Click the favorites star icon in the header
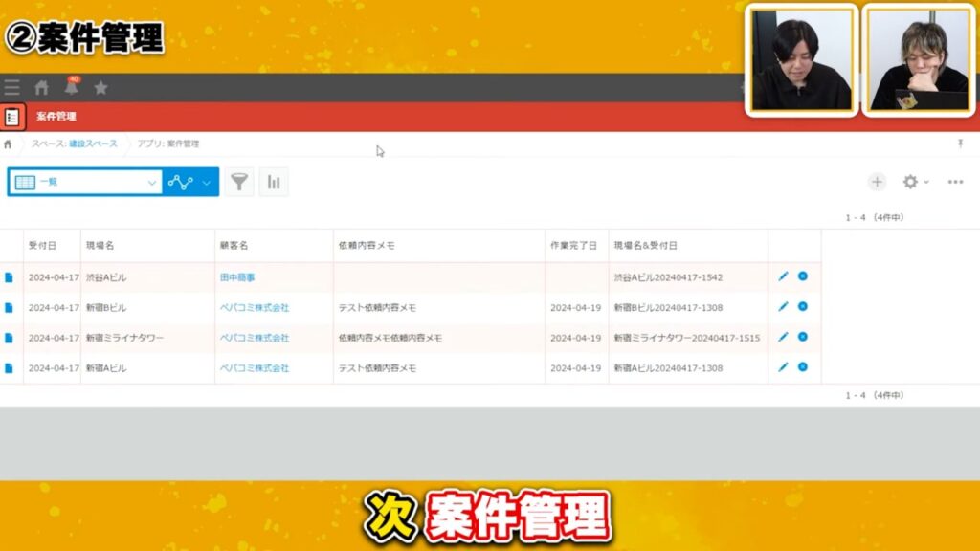The image size is (980, 551). [100, 87]
